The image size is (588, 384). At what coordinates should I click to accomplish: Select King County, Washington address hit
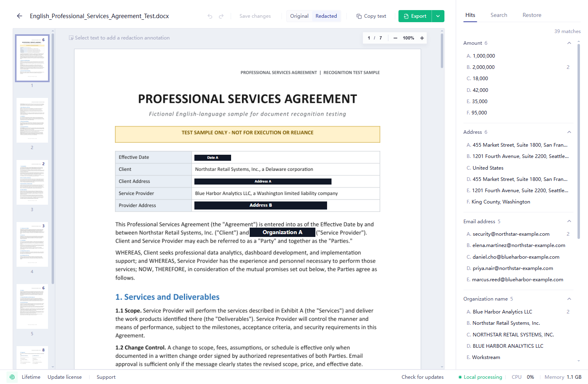[518, 202]
